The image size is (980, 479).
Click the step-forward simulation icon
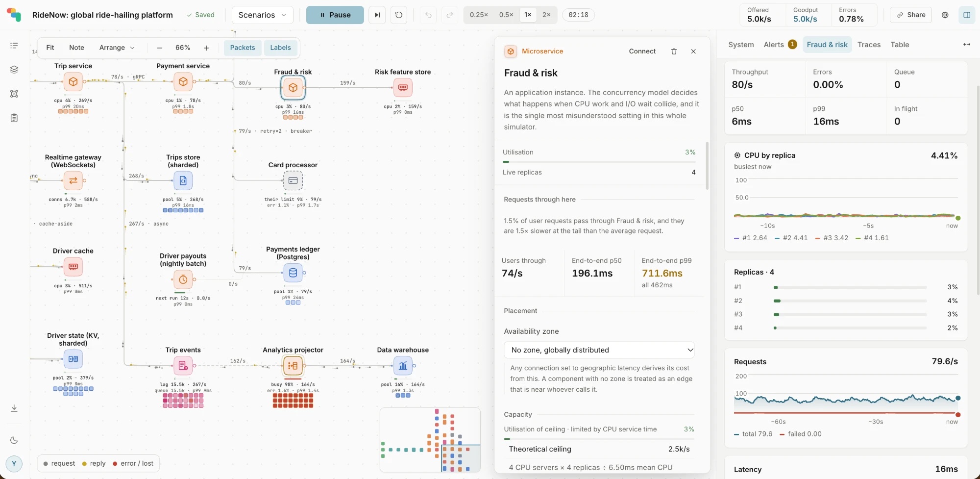[377, 15]
